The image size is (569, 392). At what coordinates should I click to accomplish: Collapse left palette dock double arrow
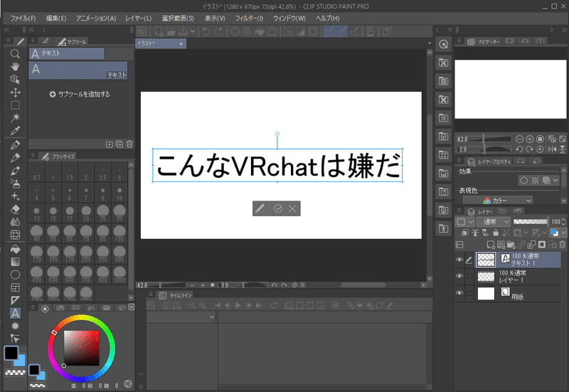[7, 30]
